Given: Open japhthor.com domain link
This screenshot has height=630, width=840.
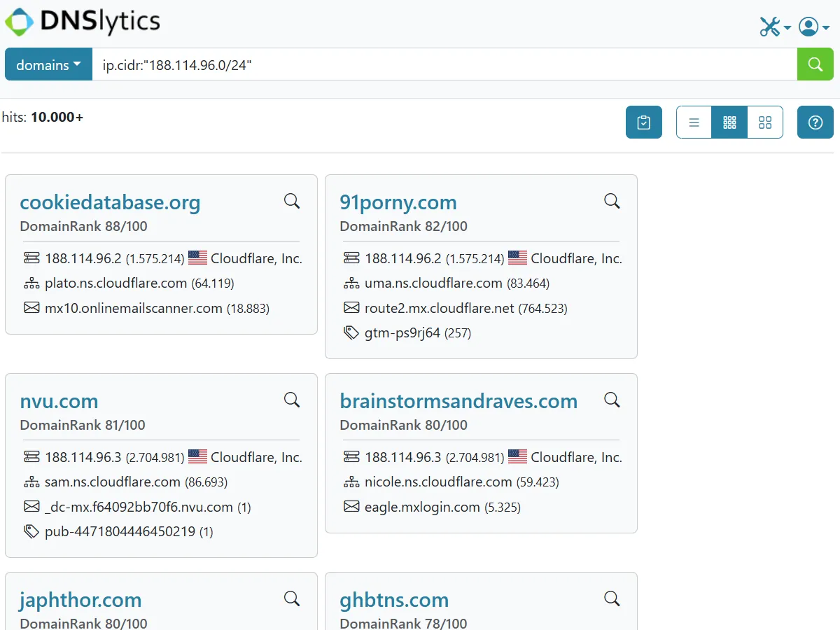Looking at the screenshot, I should pyautogui.click(x=80, y=600).
